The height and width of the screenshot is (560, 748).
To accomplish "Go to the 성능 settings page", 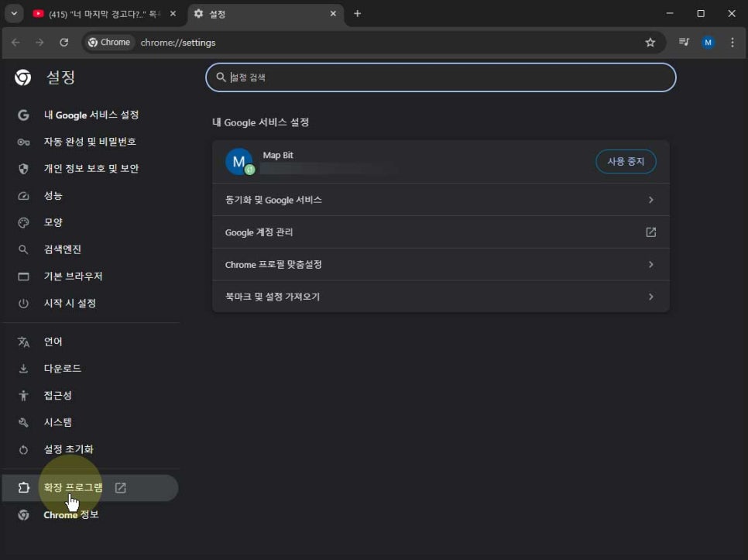I will click(x=53, y=195).
